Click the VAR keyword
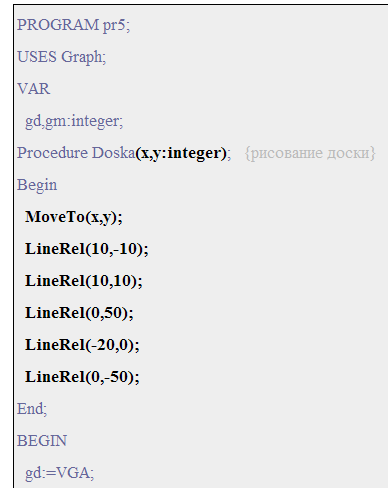388x488 pixels. tap(33, 89)
